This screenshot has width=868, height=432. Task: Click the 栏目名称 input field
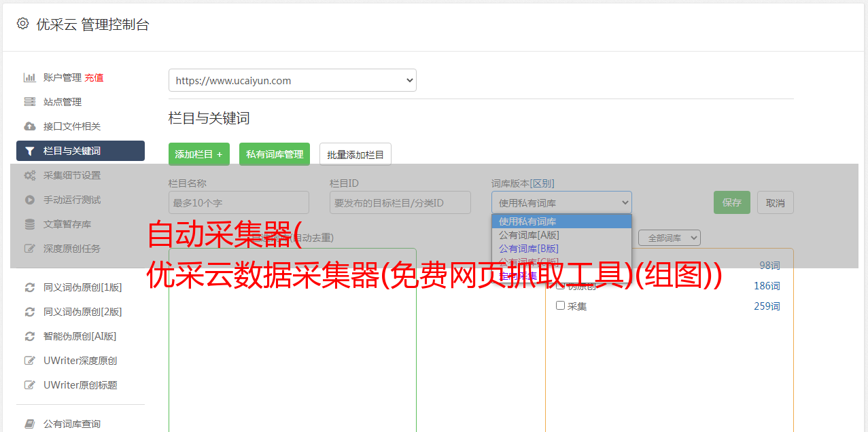239,202
